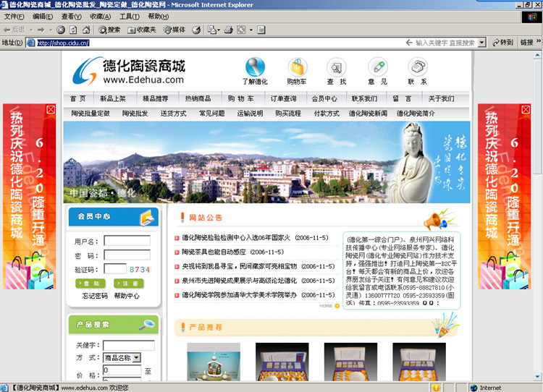
Task: Expand the 链接 links toolbar chevron
Action: [539, 41]
